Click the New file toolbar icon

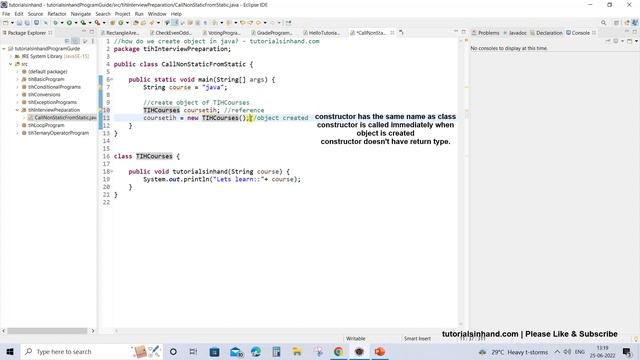tap(6, 23)
